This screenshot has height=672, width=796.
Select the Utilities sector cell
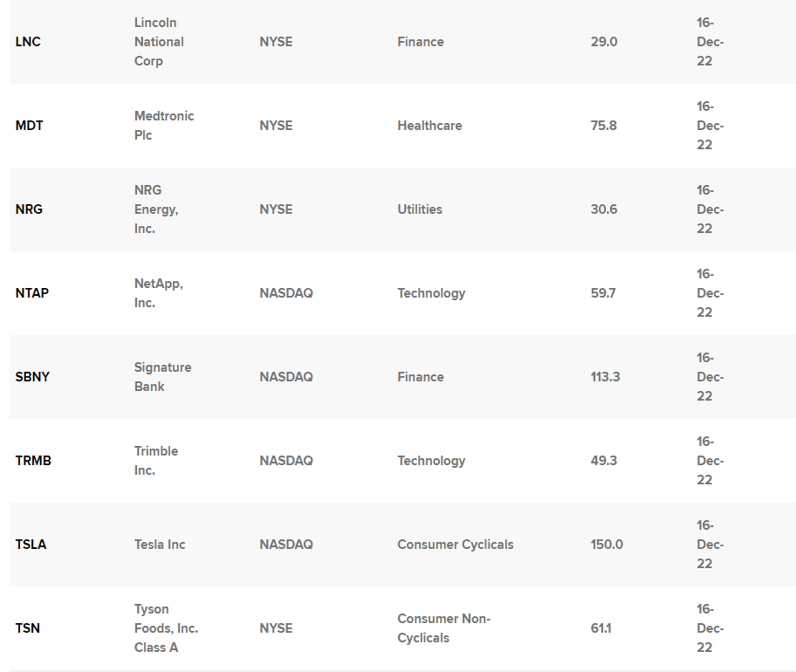pos(420,209)
